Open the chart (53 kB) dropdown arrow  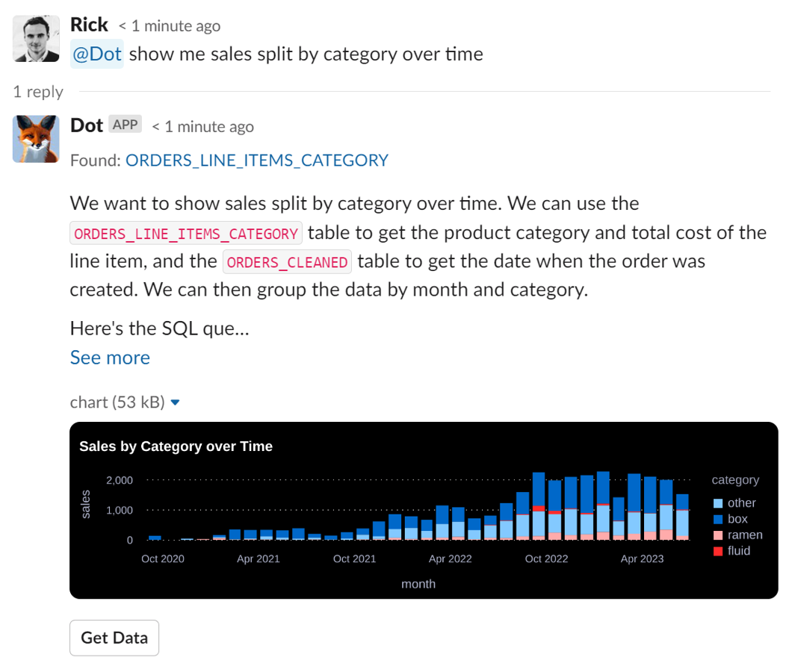pyautogui.click(x=175, y=402)
